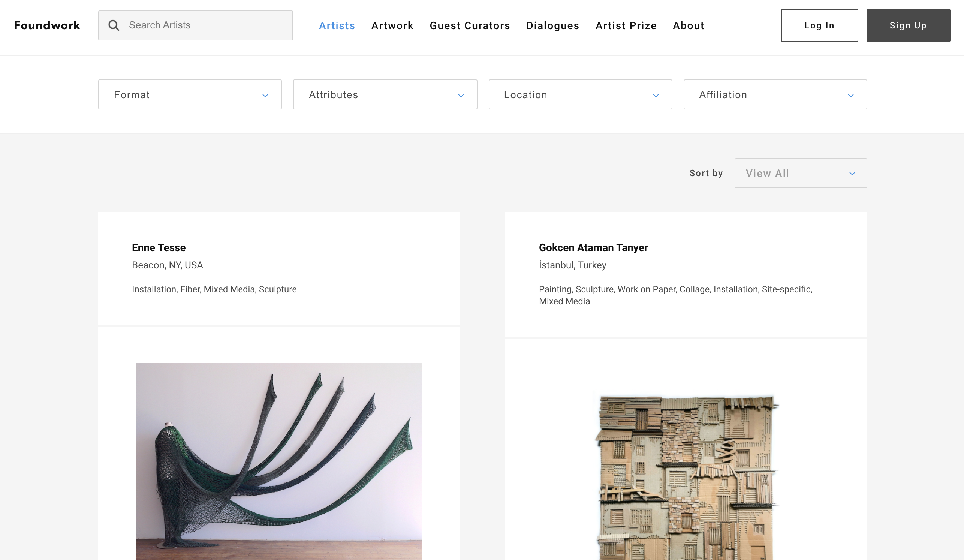Go to the About page

pyautogui.click(x=688, y=25)
